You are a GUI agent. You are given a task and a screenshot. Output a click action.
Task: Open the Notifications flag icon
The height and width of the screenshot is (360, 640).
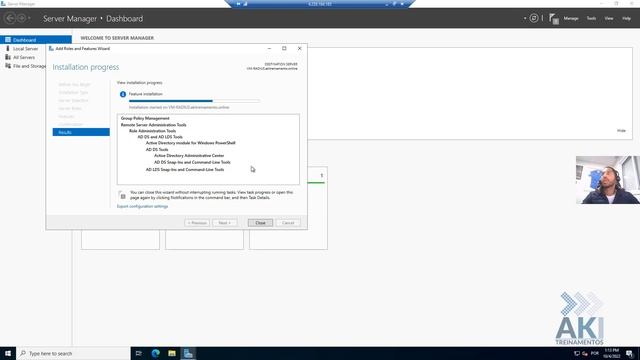[553, 19]
